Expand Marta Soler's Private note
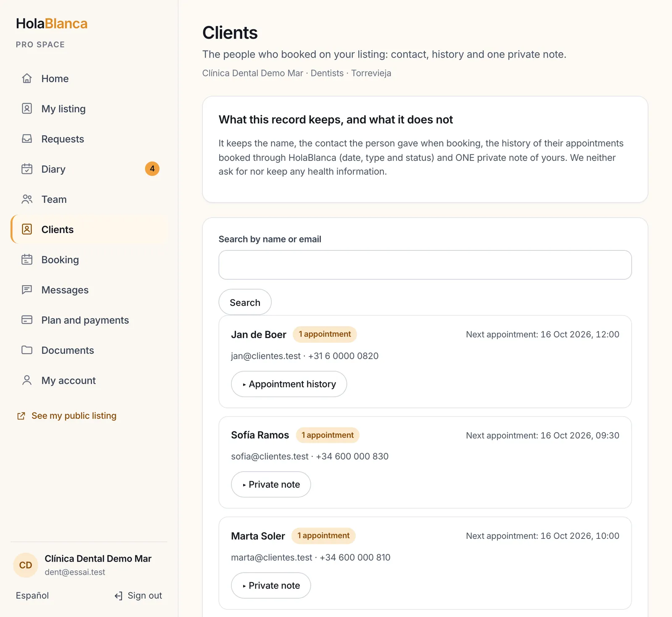672x617 pixels. (271, 585)
